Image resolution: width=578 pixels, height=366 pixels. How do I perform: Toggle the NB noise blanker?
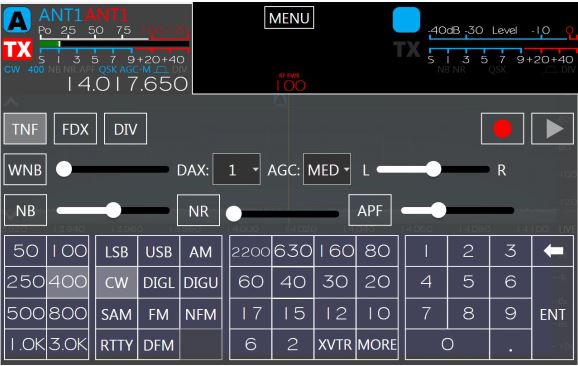tap(25, 210)
